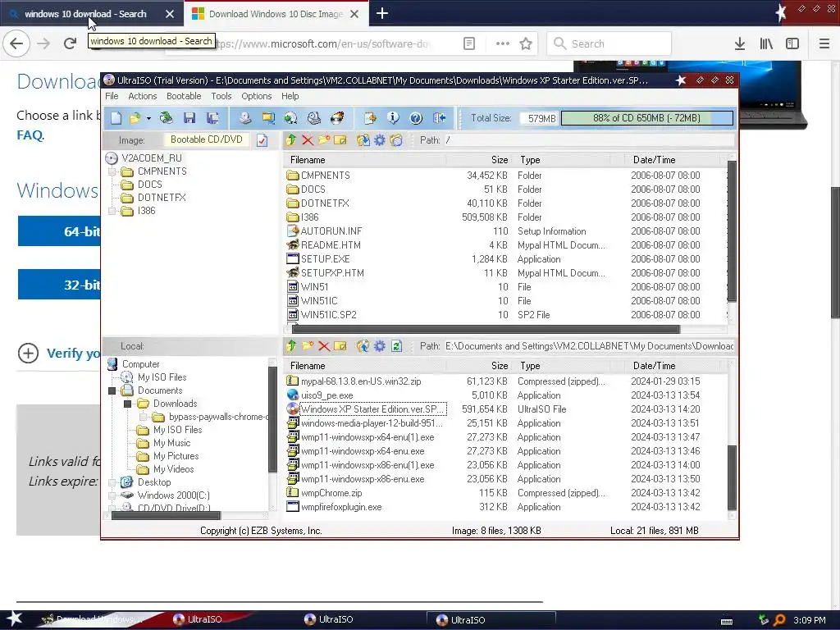Click the 64-bit download button on Microsoft page
The height and width of the screenshot is (630, 840).
tap(59, 232)
